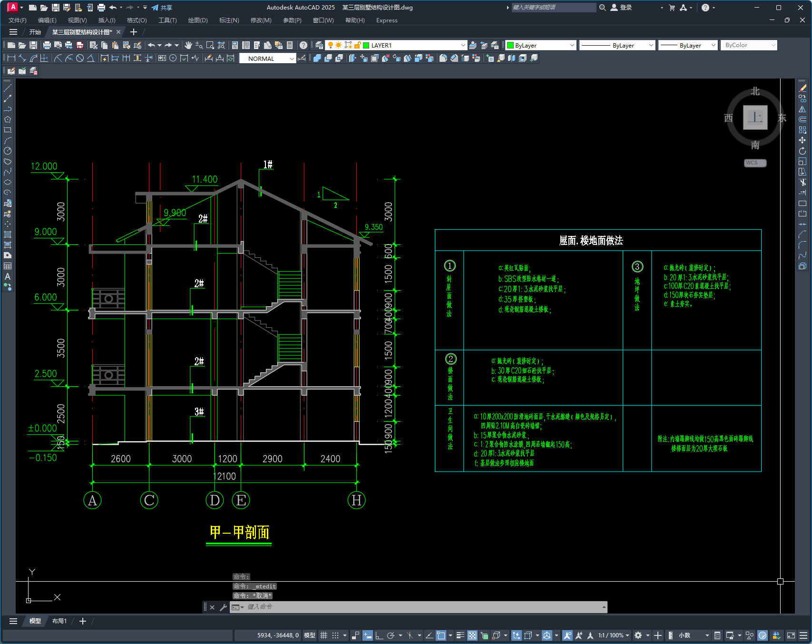Click the DWF publish icon
812x644 pixels.
click(x=80, y=45)
